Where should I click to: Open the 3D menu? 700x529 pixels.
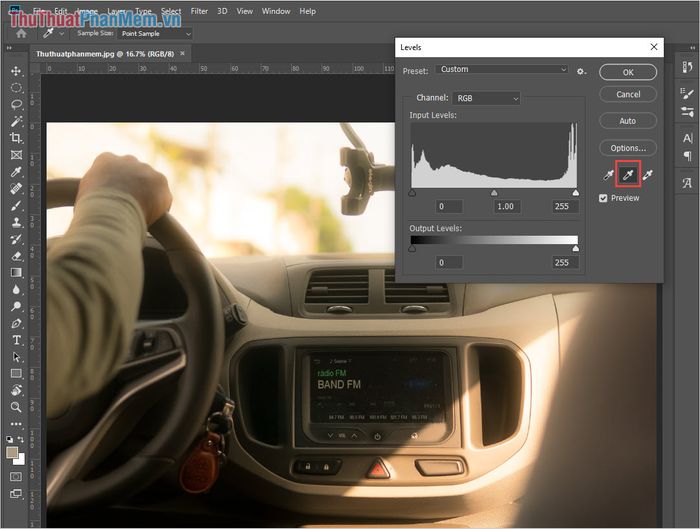pyautogui.click(x=222, y=11)
